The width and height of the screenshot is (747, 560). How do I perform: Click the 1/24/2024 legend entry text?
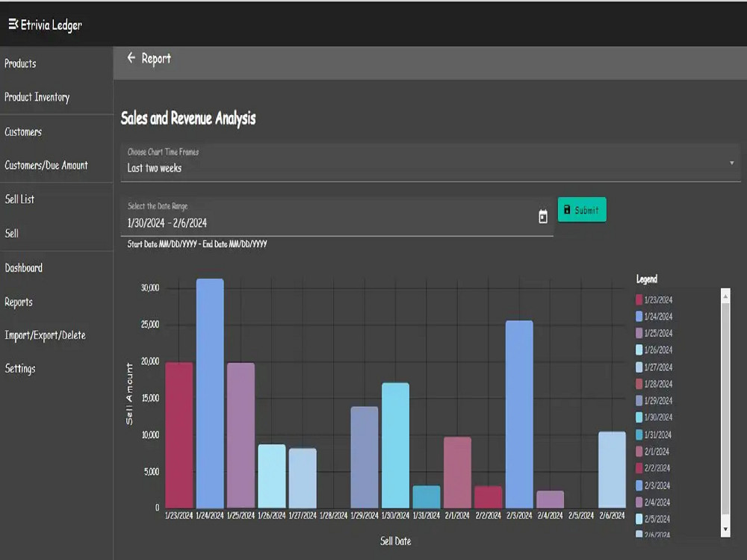[x=658, y=316]
